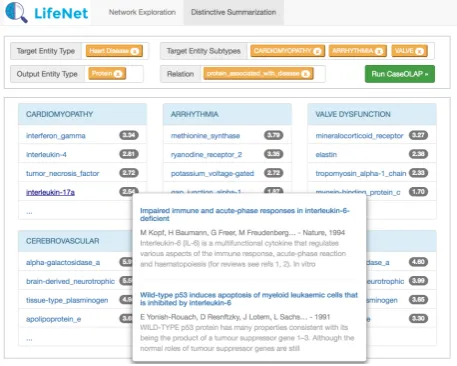Screen dimensions: 457x366
Task: Remove the protein_associated_with_disease relation tag
Action: click(x=305, y=74)
